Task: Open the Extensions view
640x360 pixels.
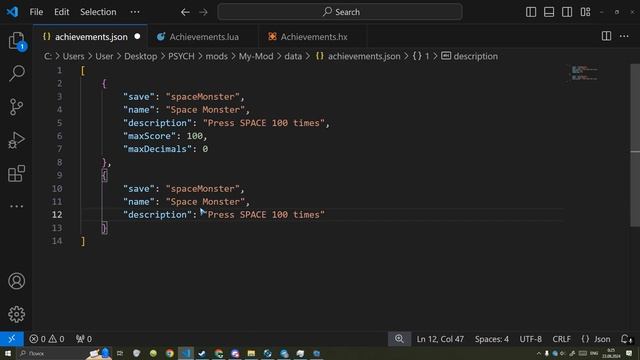Action: click(16, 173)
